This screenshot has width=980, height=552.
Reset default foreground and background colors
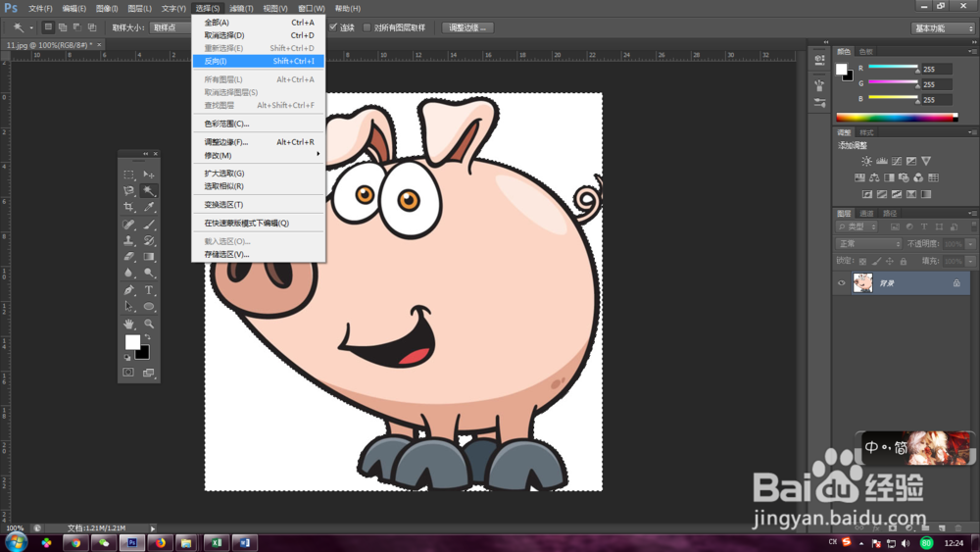127,358
